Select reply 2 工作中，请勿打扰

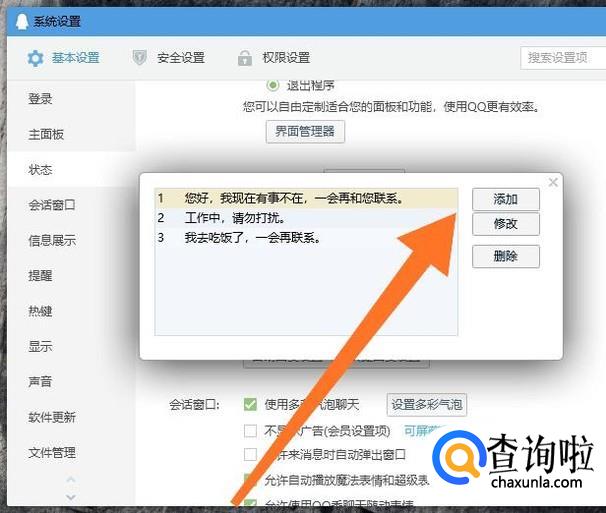point(306,218)
